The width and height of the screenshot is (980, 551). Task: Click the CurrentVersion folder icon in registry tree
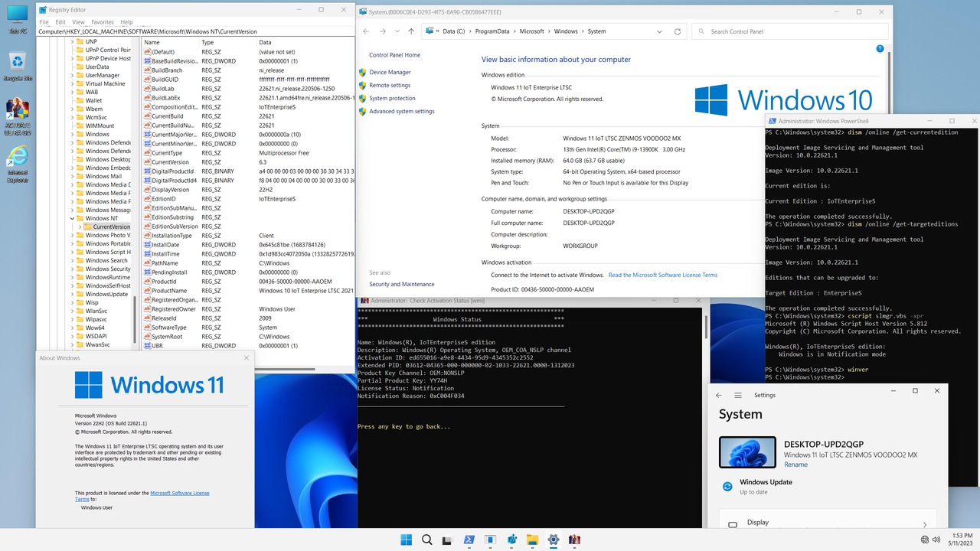point(87,227)
